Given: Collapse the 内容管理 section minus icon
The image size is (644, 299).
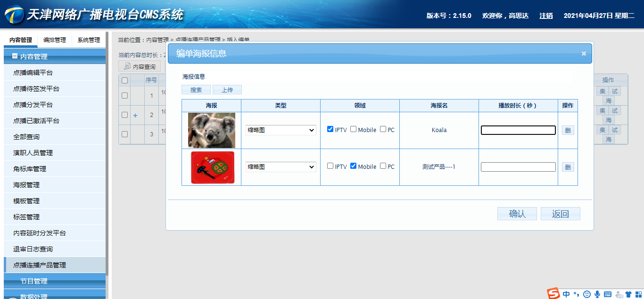Looking at the screenshot, I should (15, 56).
